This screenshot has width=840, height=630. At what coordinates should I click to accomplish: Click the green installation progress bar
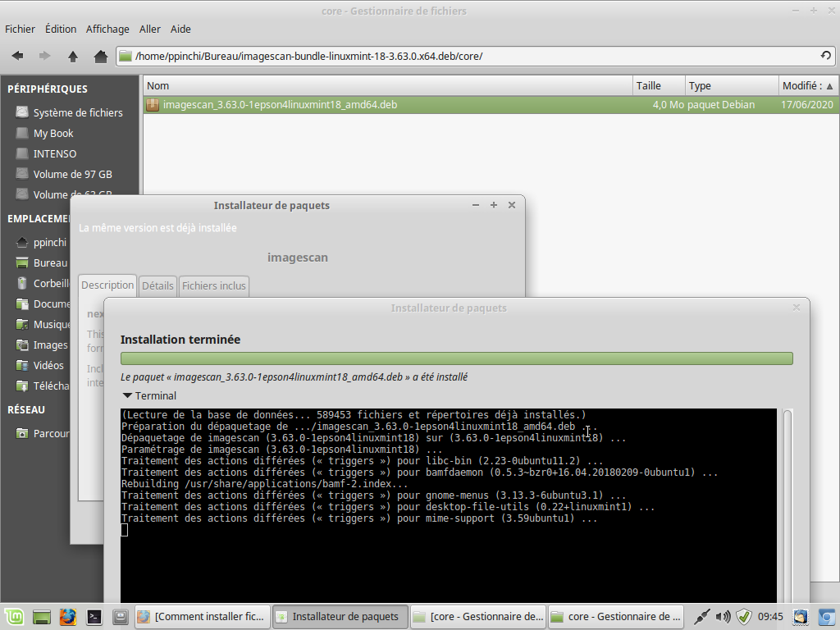pos(456,358)
